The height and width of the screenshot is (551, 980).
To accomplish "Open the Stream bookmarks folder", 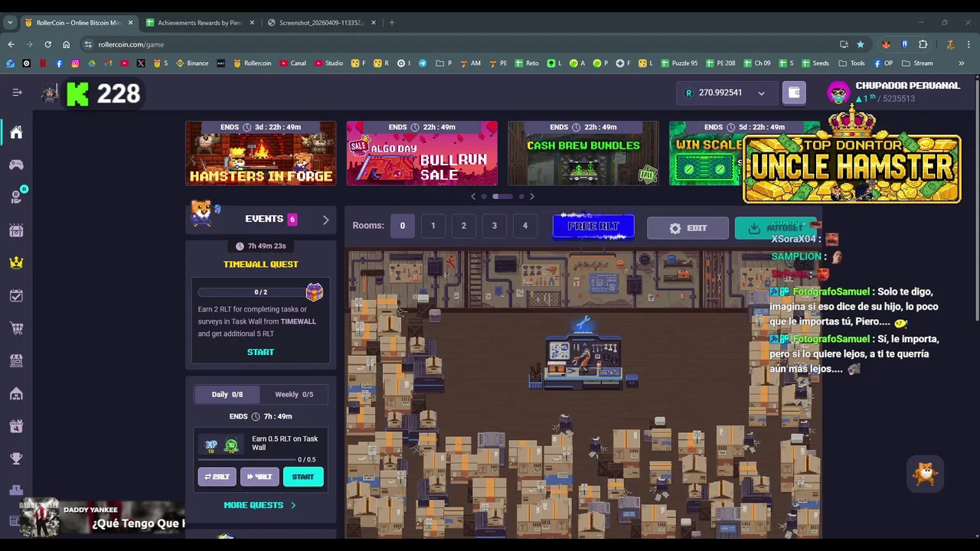I will click(917, 63).
